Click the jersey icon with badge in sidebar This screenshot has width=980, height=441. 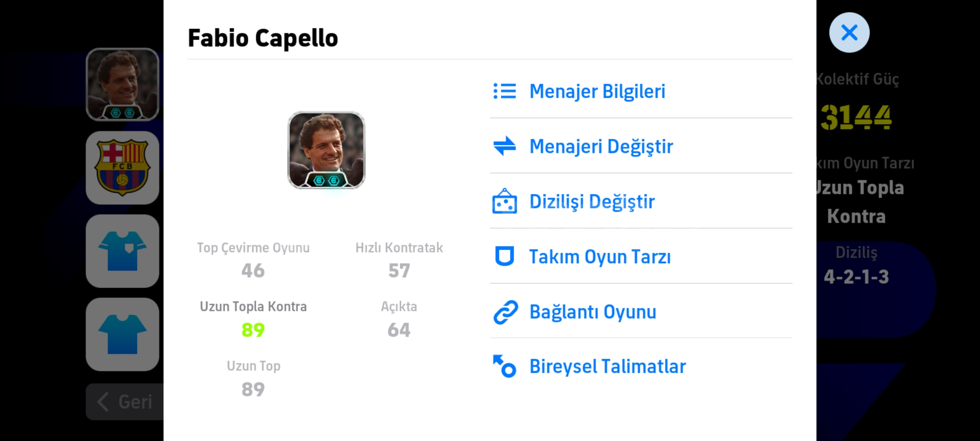122,251
